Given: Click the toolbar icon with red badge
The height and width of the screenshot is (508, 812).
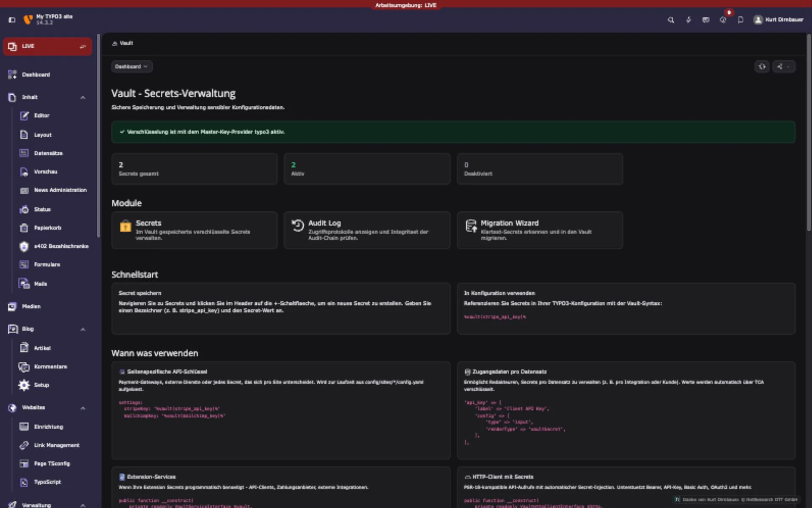Looking at the screenshot, I should coord(724,19).
